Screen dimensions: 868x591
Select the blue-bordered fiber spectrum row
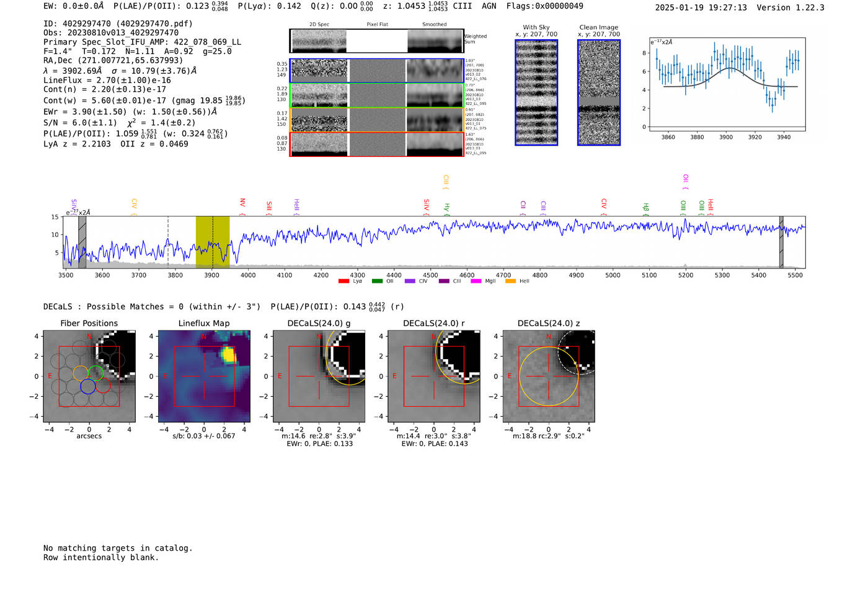[376, 71]
